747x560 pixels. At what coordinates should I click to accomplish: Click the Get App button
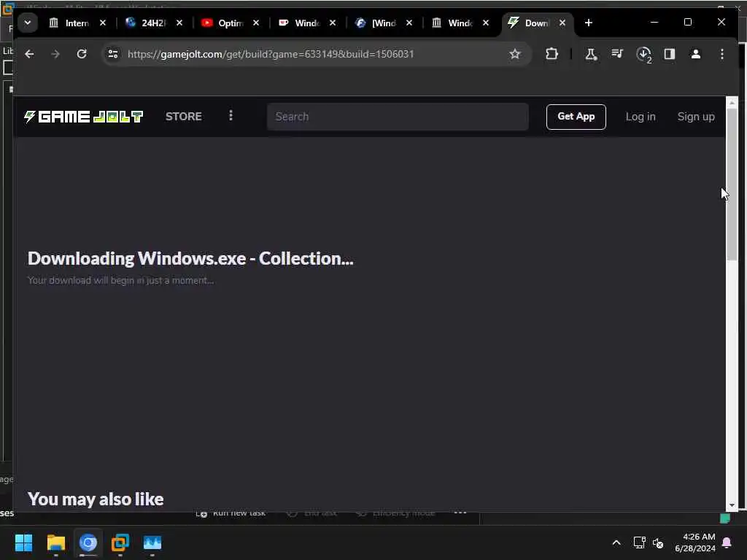(576, 117)
